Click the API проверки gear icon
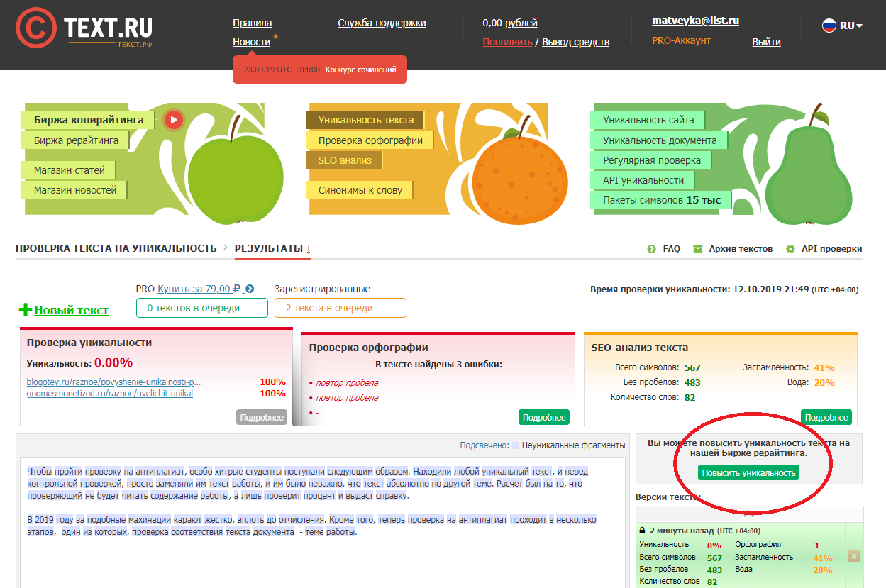The image size is (886, 588). click(790, 249)
